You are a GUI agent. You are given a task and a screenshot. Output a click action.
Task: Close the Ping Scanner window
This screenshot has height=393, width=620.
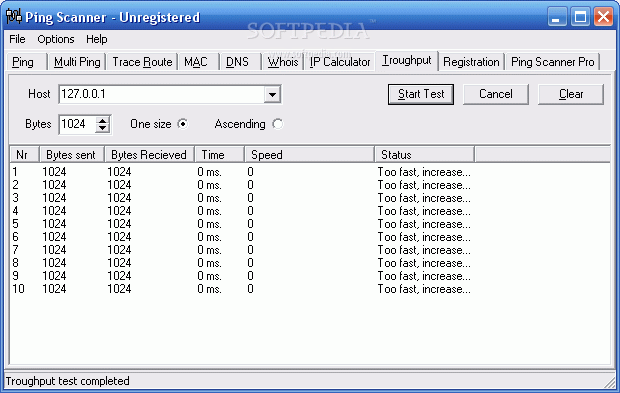[x=603, y=17]
